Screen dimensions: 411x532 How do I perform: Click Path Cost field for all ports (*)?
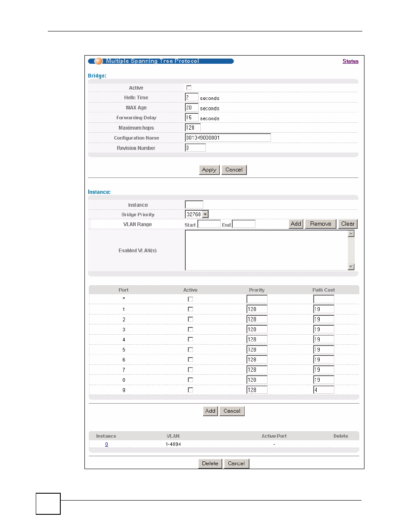click(324, 299)
